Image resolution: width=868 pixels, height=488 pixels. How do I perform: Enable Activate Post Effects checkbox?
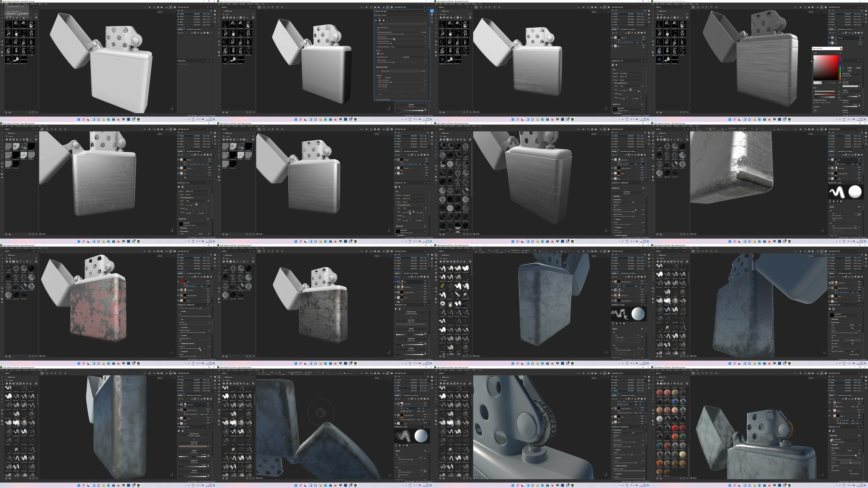(377, 99)
